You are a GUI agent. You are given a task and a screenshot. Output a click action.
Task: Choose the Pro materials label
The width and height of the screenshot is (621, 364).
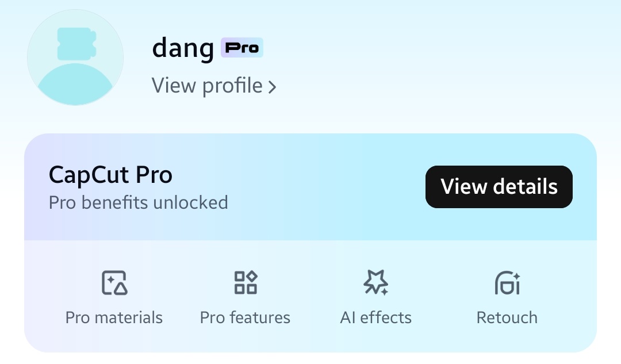click(114, 317)
